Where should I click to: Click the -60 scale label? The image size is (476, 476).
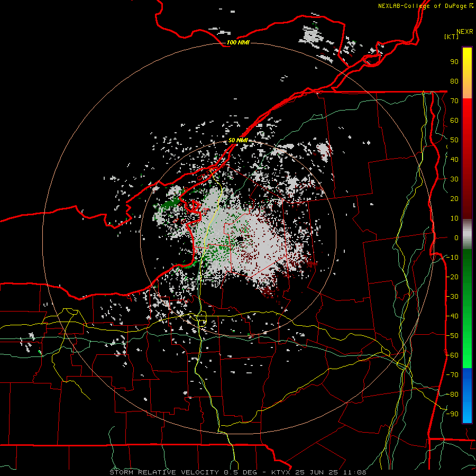[x=452, y=355]
